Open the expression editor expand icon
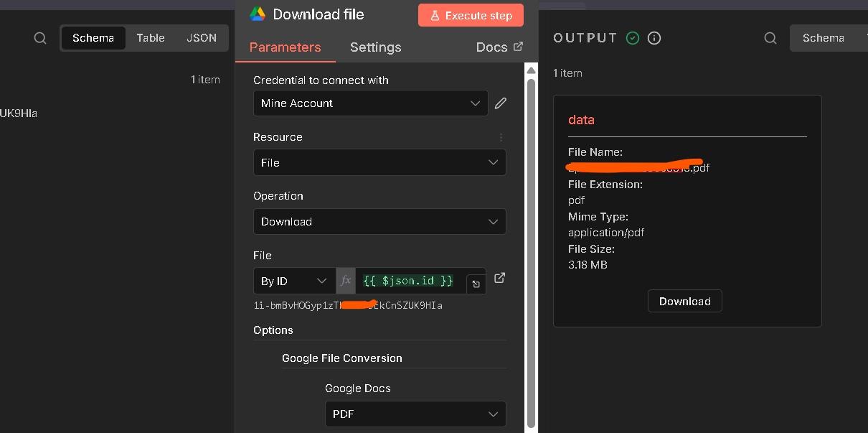 476,284
